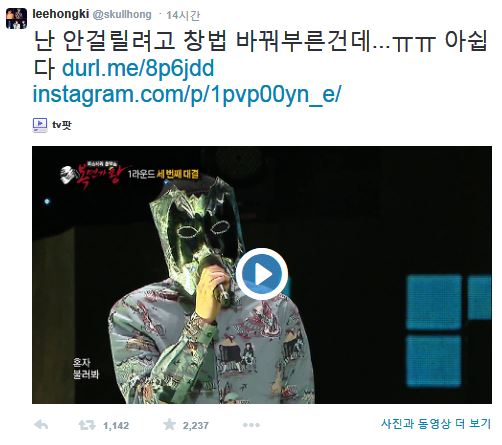Screen dimensions: 502x445
Task: Click the 1,142 retweet count
Action: click(116, 426)
